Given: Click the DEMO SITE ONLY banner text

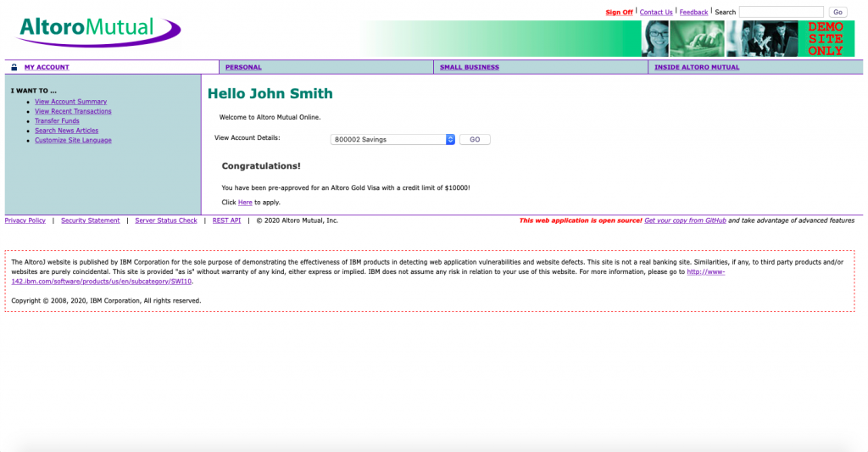Looking at the screenshot, I should (826, 39).
